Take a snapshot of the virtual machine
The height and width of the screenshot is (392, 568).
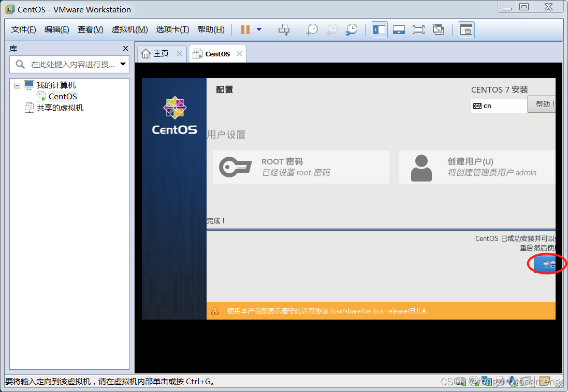(312, 29)
